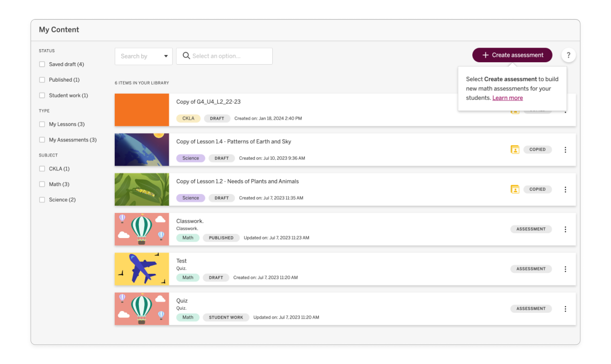Click the CKLA subject tag
Screen dimensions: 611x364
(188, 118)
